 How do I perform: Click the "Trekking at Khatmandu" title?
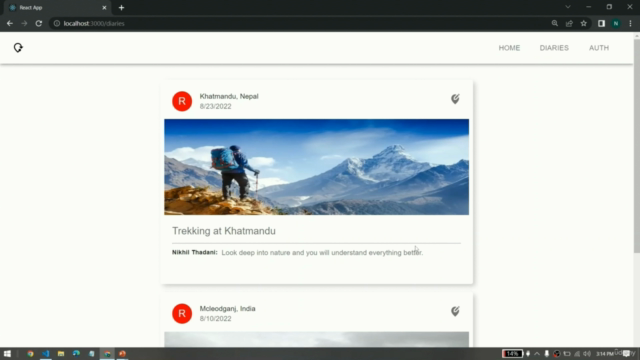point(224,231)
